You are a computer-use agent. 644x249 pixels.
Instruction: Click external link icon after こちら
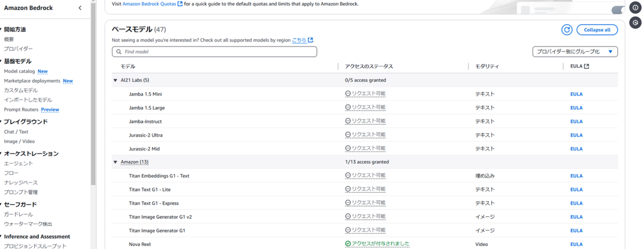tap(311, 40)
